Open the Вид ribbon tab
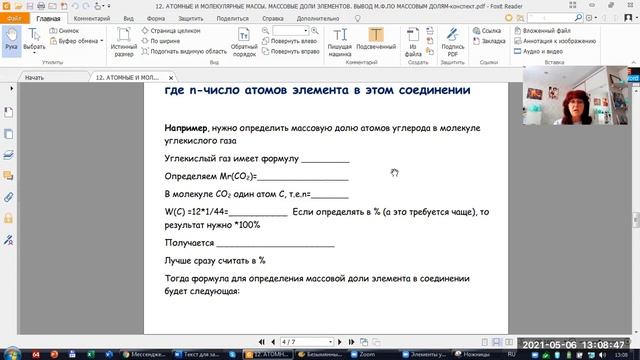The height and width of the screenshot is (360, 640). tap(129, 18)
